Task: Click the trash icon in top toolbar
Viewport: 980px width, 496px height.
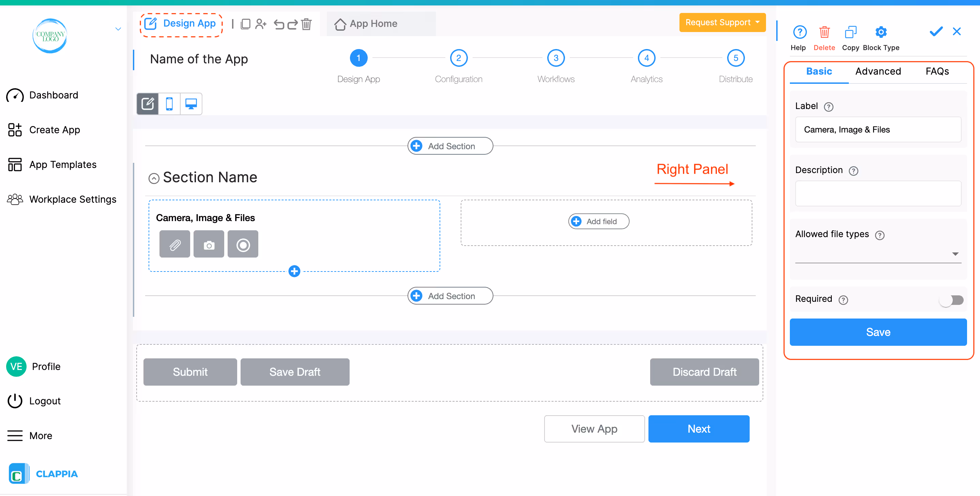Action: coord(306,24)
